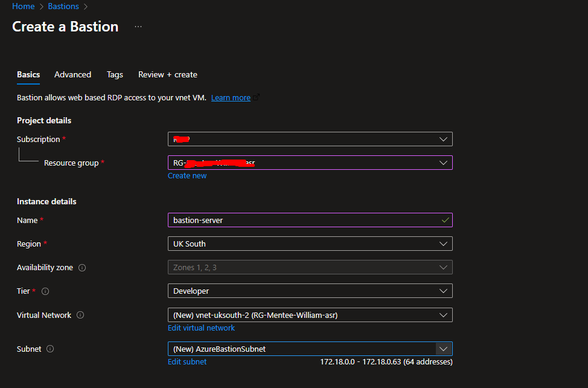Click the Learn more link
The width and height of the screenshot is (588, 388).
[231, 97]
